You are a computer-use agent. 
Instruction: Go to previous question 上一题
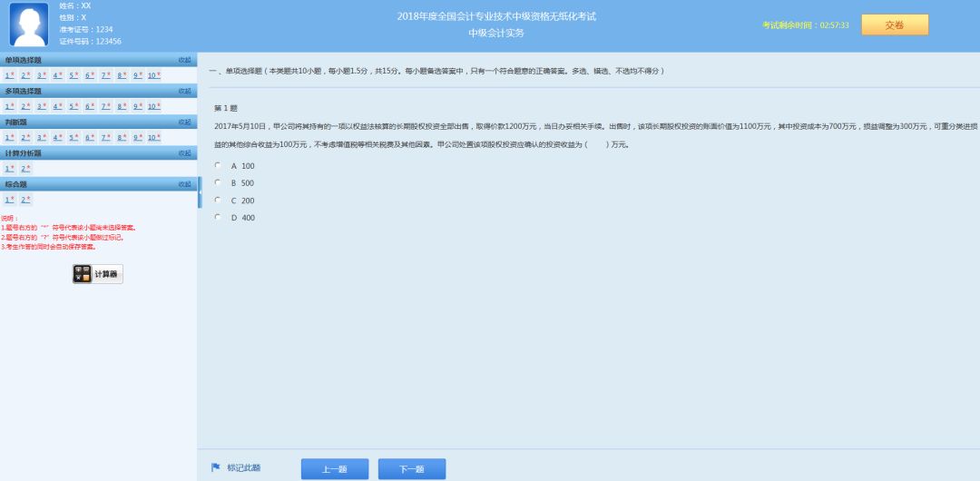pos(334,469)
